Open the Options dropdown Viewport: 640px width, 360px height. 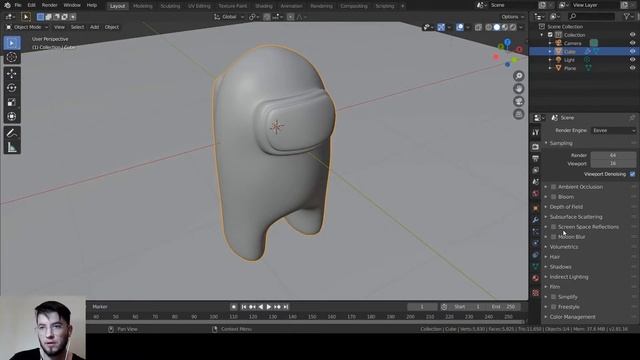pyautogui.click(x=512, y=17)
